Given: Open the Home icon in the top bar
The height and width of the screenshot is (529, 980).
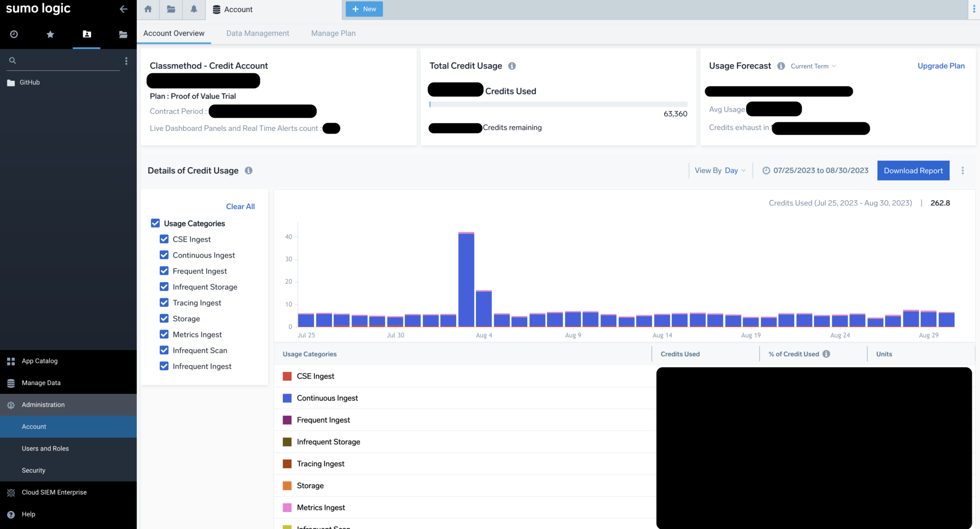Looking at the screenshot, I should (x=147, y=9).
